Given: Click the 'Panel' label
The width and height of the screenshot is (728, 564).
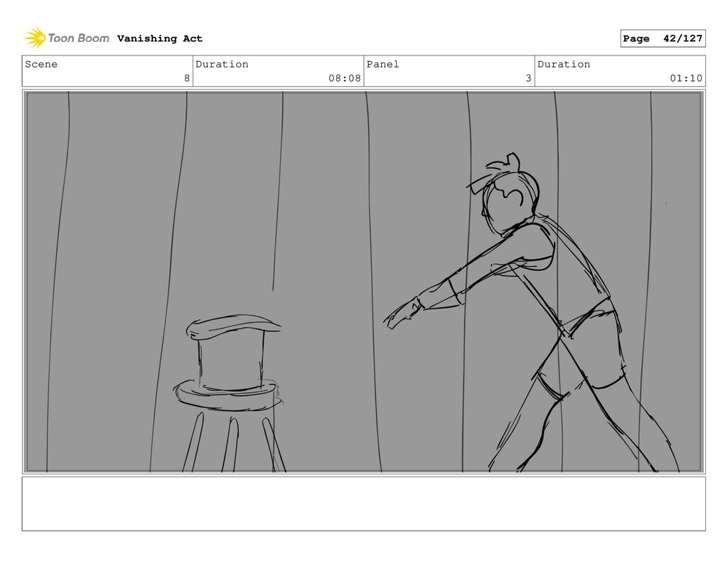Looking at the screenshot, I should click(382, 64).
